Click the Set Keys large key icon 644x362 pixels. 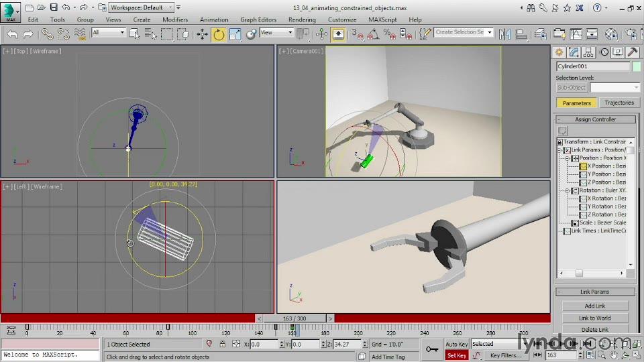pos(431,349)
